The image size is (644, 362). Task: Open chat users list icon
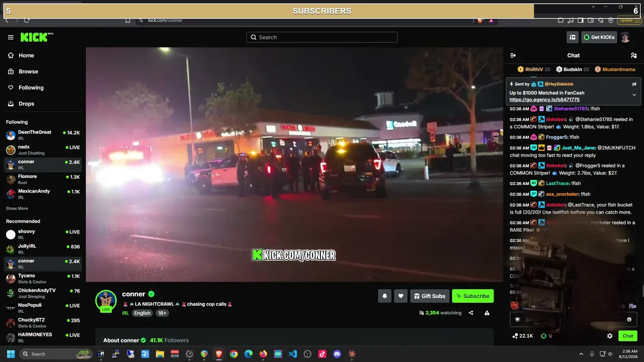tap(633, 55)
